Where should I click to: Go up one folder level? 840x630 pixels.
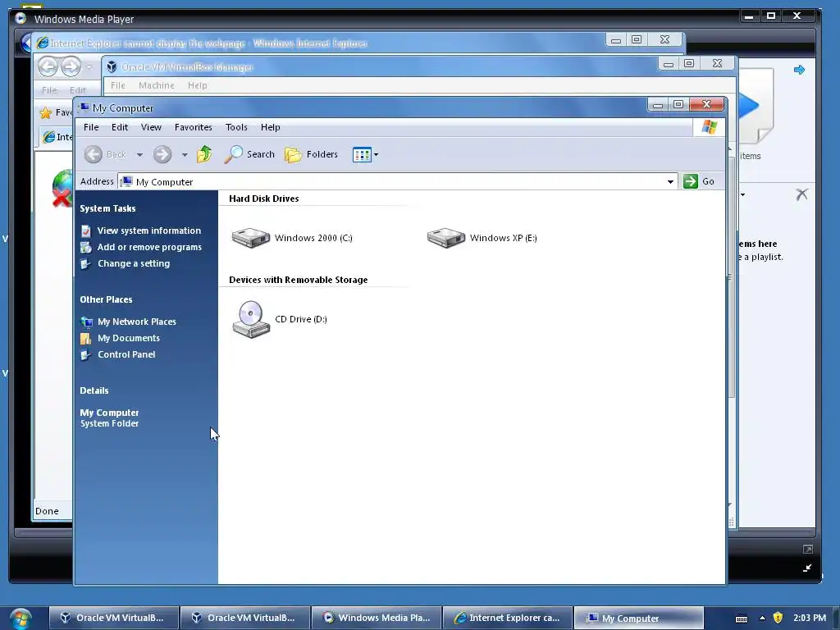tap(204, 154)
